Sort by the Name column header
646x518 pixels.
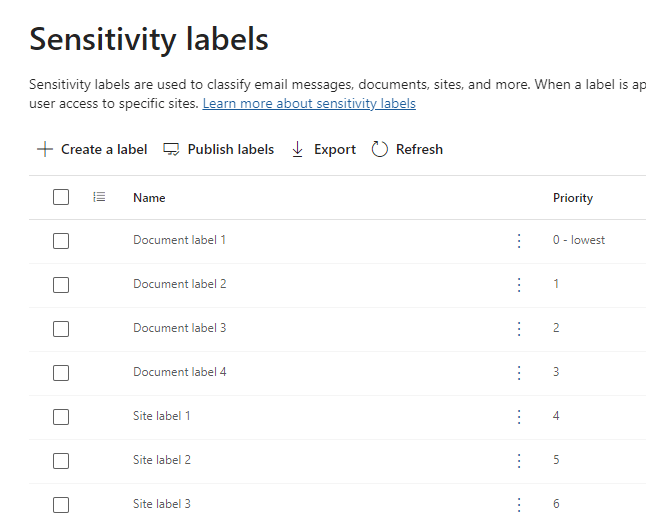(x=149, y=198)
